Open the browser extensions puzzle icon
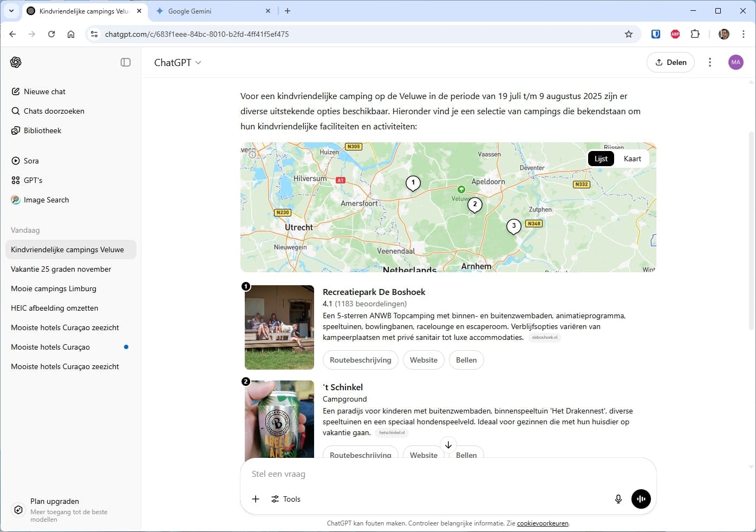The image size is (756, 532). [x=695, y=34]
